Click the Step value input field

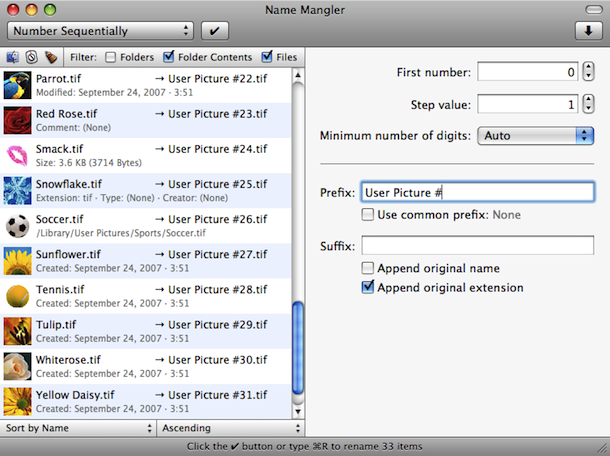click(528, 104)
